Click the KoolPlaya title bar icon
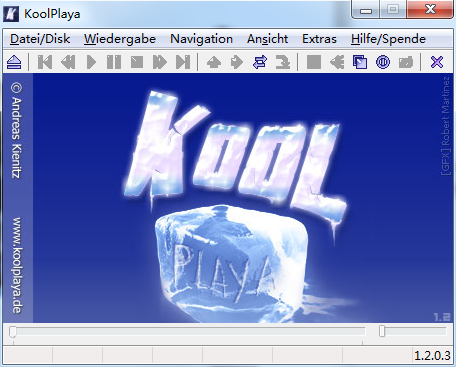The image size is (456, 367). pos(11,14)
